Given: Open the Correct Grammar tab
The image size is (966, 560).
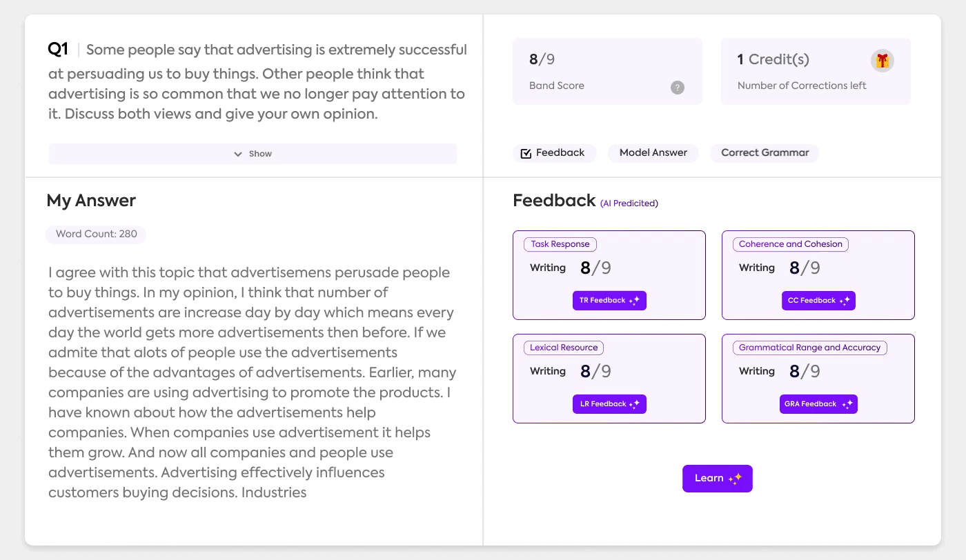Looking at the screenshot, I should point(765,152).
